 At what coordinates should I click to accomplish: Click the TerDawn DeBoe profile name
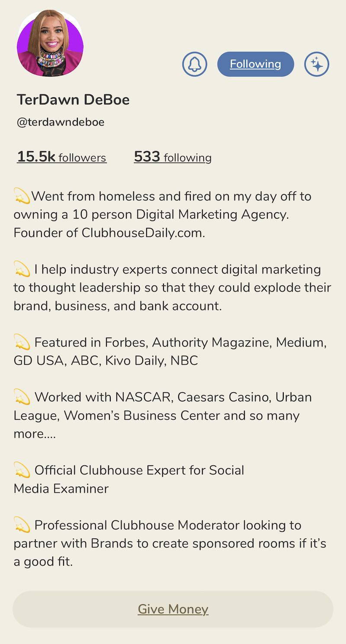pyautogui.click(x=73, y=100)
